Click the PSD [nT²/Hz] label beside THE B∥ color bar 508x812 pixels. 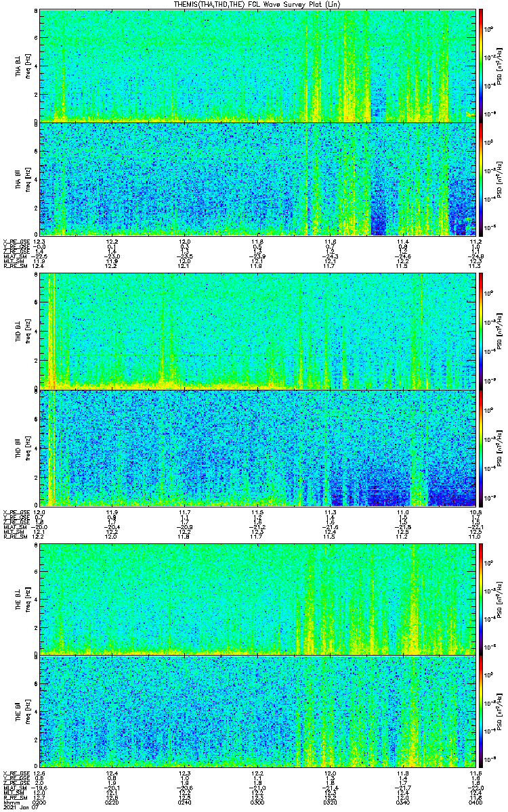[x=501, y=713]
